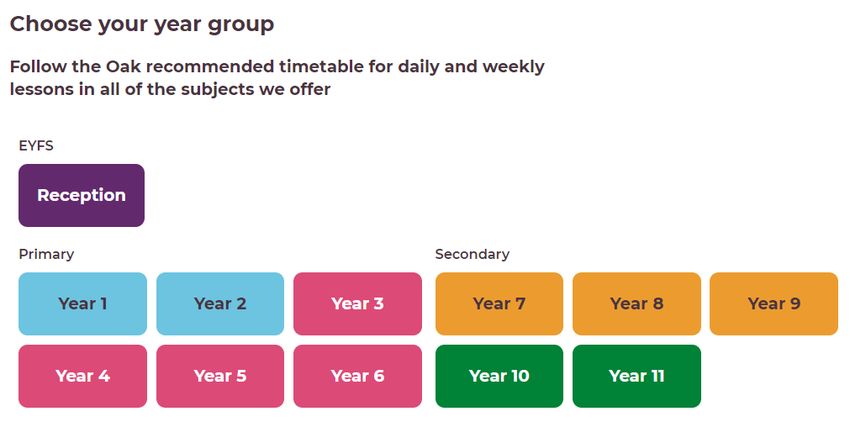Select the purple Reception year group
Image resolution: width=850 pixels, height=422 pixels.
81,195
